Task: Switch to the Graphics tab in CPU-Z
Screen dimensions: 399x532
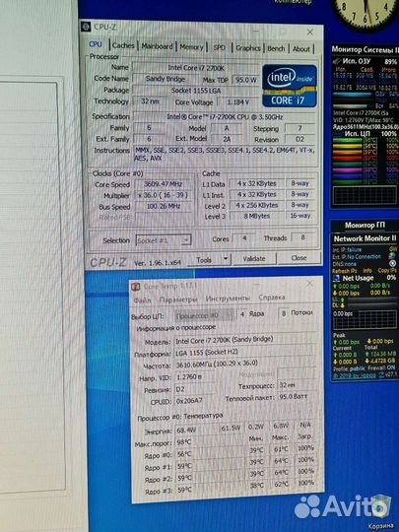Action: pos(248,48)
